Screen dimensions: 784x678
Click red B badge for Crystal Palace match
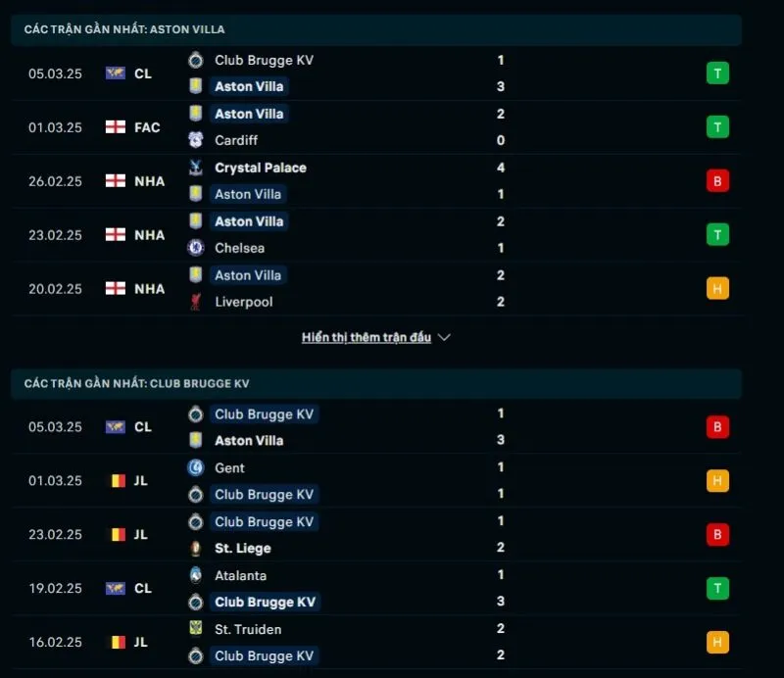(717, 181)
